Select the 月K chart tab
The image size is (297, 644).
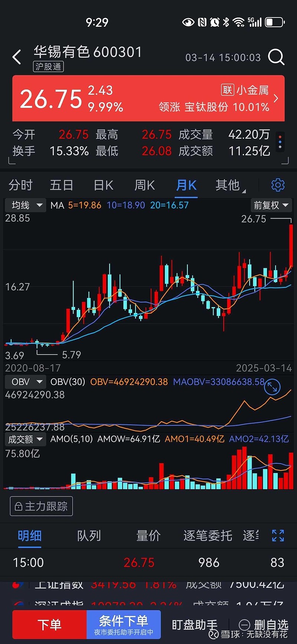click(x=186, y=185)
